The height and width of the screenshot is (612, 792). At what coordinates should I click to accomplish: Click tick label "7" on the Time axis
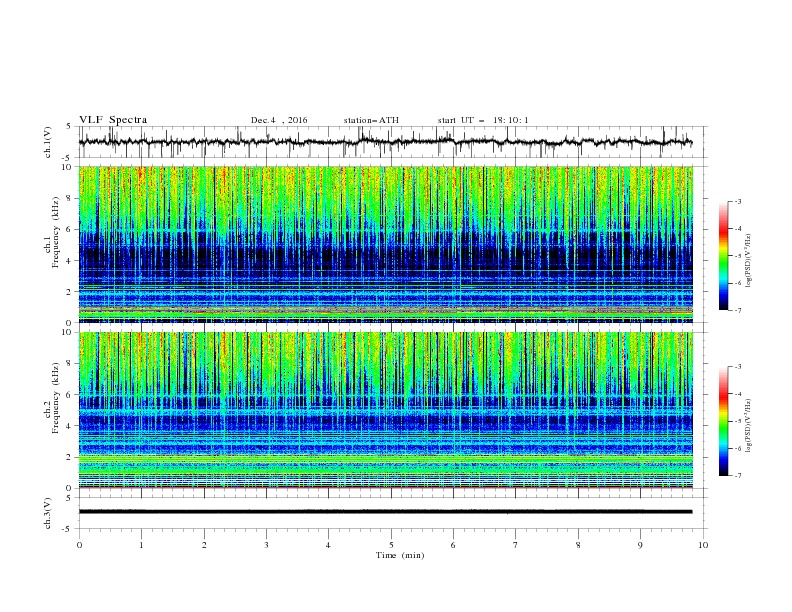point(515,545)
